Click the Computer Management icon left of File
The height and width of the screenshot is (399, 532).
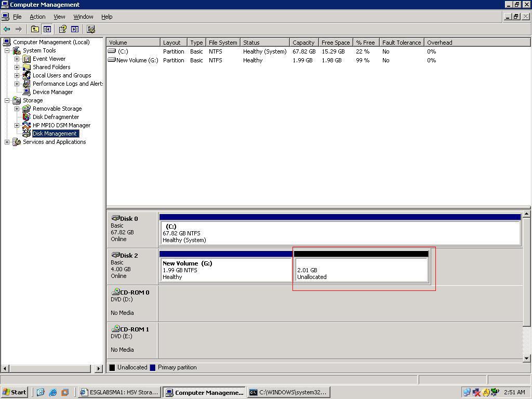(x=5, y=17)
